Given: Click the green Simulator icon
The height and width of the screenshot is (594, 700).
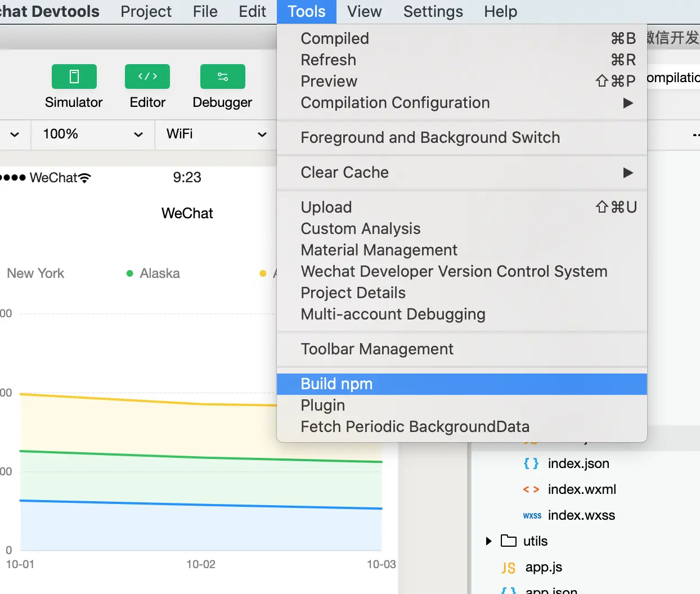Looking at the screenshot, I should pos(74,76).
